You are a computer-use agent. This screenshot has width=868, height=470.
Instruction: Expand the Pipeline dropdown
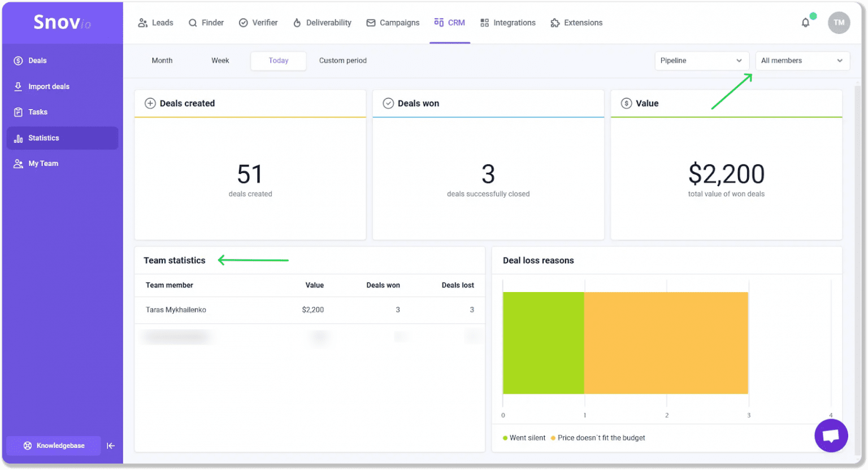pos(701,60)
